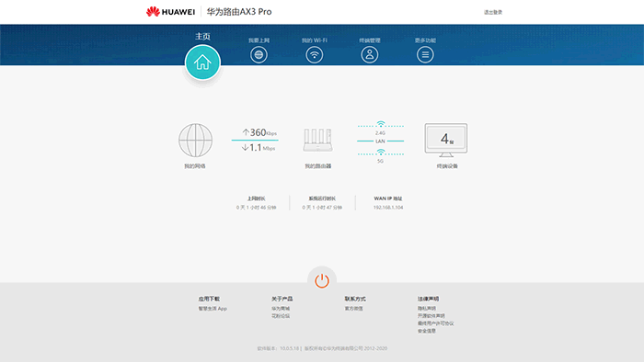Click the 我的路由器 router icon
This screenshot has width=644, height=362.
318,140
